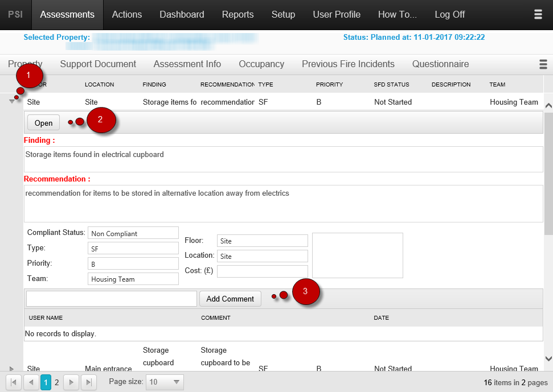Image resolution: width=553 pixels, height=392 pixels.
Task: Click the Compliant Status field
Action: pos(133,233)
